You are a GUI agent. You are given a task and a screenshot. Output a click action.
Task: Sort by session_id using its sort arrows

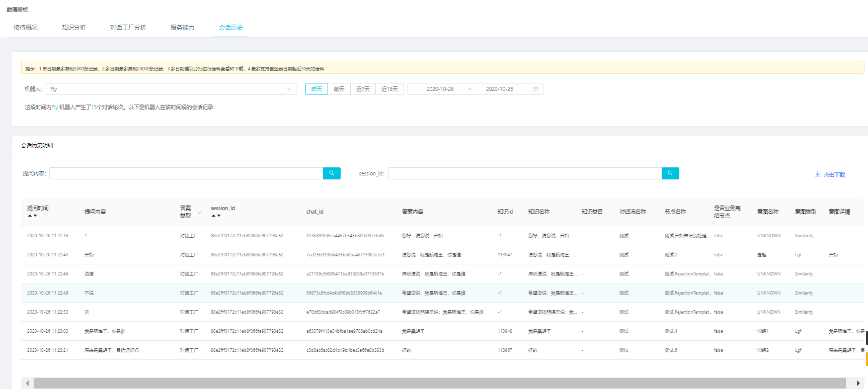click(216, 216)
